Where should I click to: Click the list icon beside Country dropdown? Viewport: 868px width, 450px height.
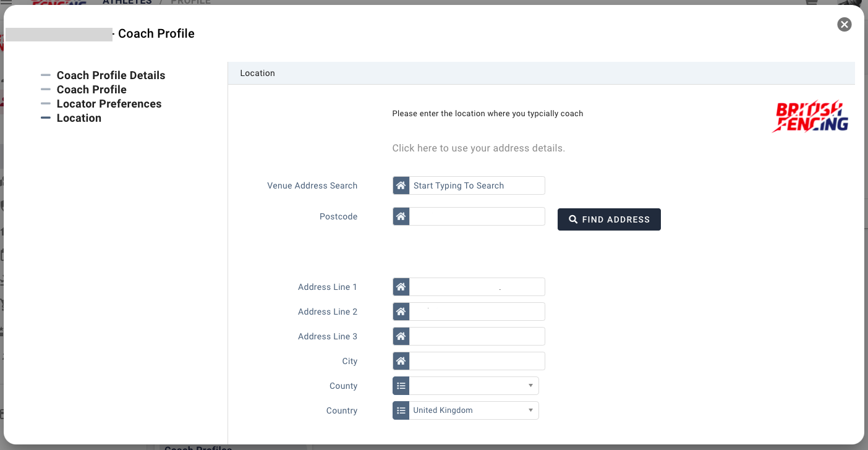pos(401,410)
